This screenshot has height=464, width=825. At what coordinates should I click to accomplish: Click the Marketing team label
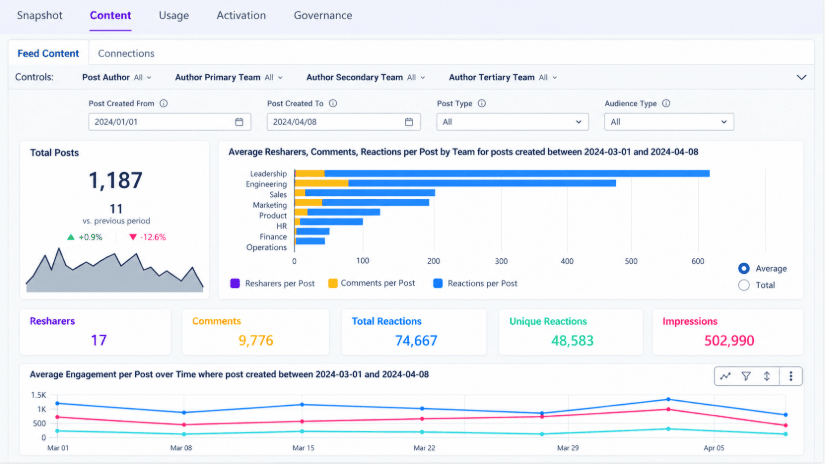point(270,205)
